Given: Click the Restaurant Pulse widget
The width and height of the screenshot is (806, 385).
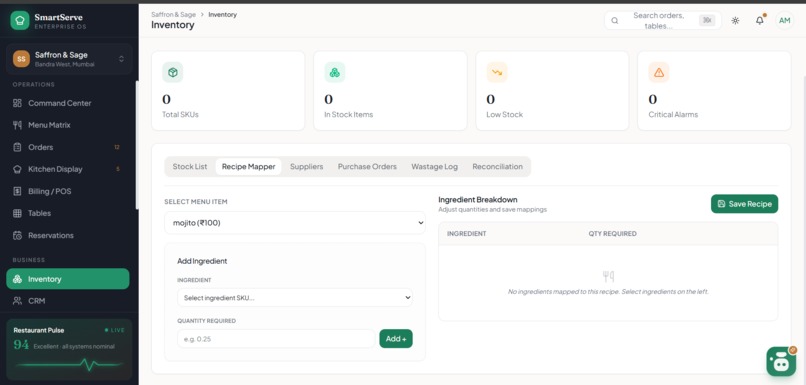Looking at the screenshot, I should click(69, 350).
